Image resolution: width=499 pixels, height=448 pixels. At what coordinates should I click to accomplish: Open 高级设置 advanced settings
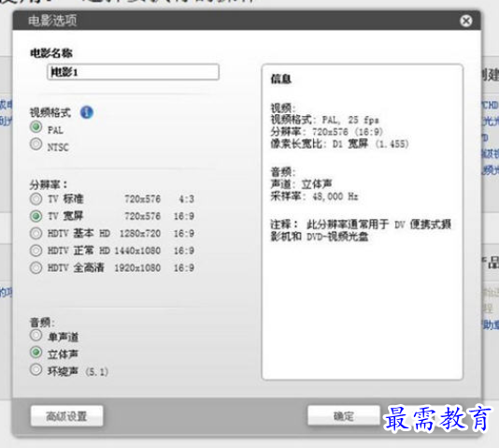click(x=67, y=416)
